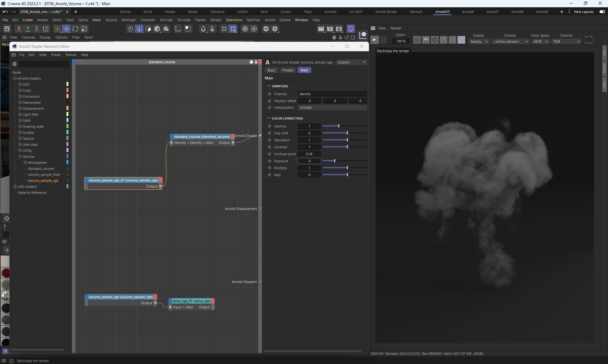Click the render snapshot camera icon
The height and width of the screenshot is (364, 608).
coord(588,40)
